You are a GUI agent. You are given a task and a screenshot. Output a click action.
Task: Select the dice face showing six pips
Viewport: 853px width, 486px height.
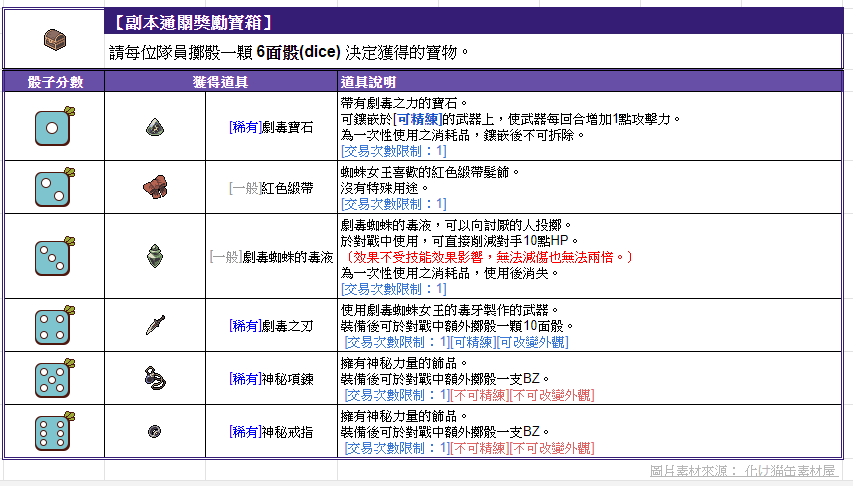54,431
